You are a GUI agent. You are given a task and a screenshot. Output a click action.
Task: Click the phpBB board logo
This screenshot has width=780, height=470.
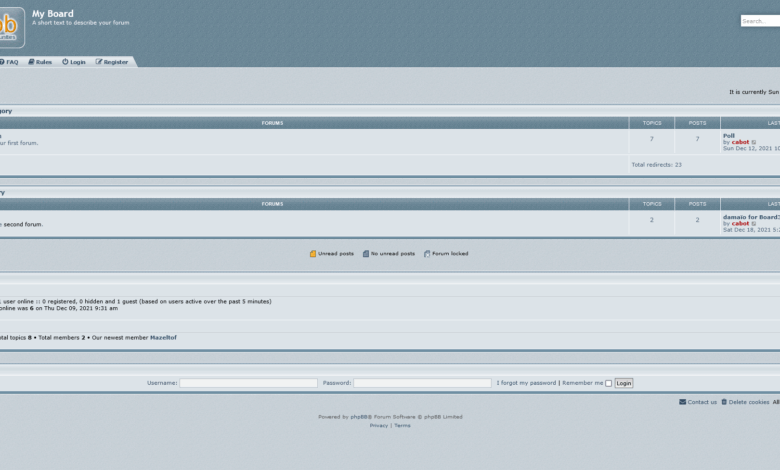point(10,27)
